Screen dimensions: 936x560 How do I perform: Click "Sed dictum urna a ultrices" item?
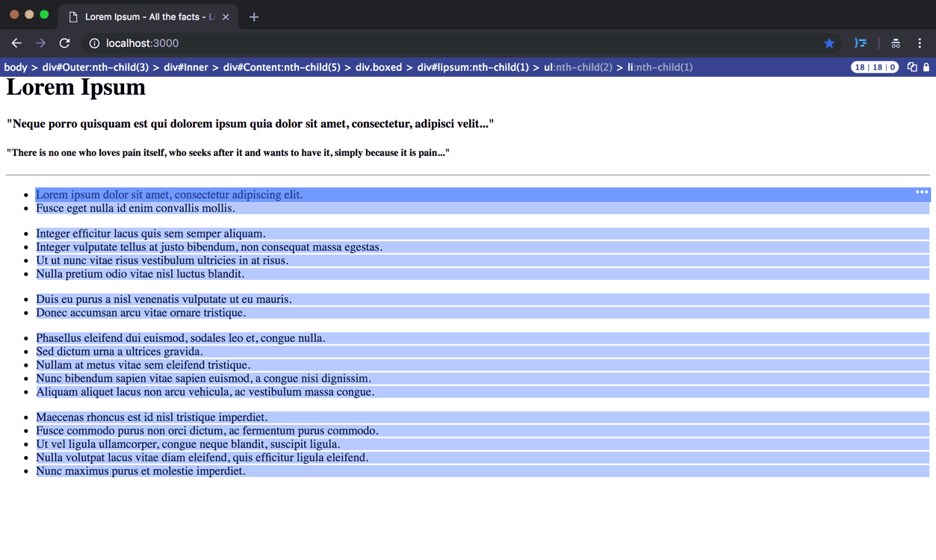pyautogui.click(x=483, y=352)
